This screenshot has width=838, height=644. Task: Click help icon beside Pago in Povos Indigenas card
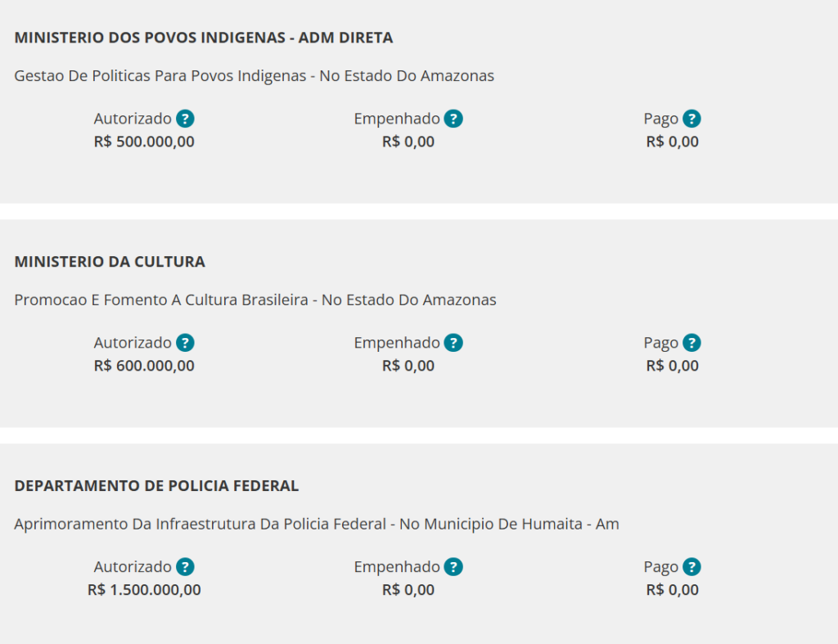pyautogui.click(x=692, y=119)
